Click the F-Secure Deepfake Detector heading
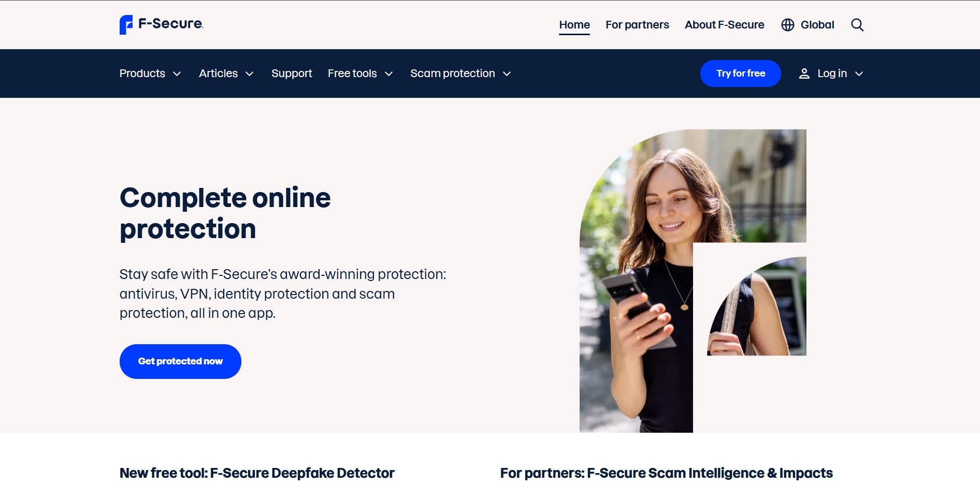The image size is (980, 485). tap(257, 473)
